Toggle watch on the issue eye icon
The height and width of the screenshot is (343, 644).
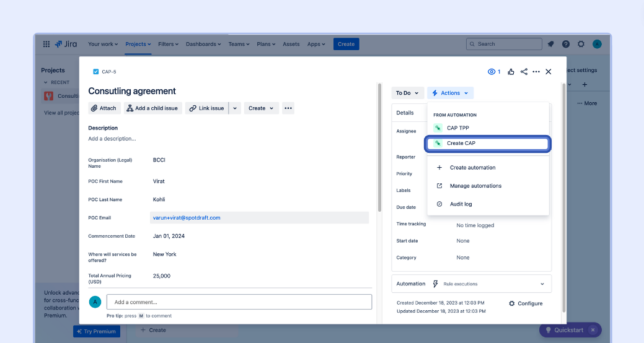tap(493, 72)
